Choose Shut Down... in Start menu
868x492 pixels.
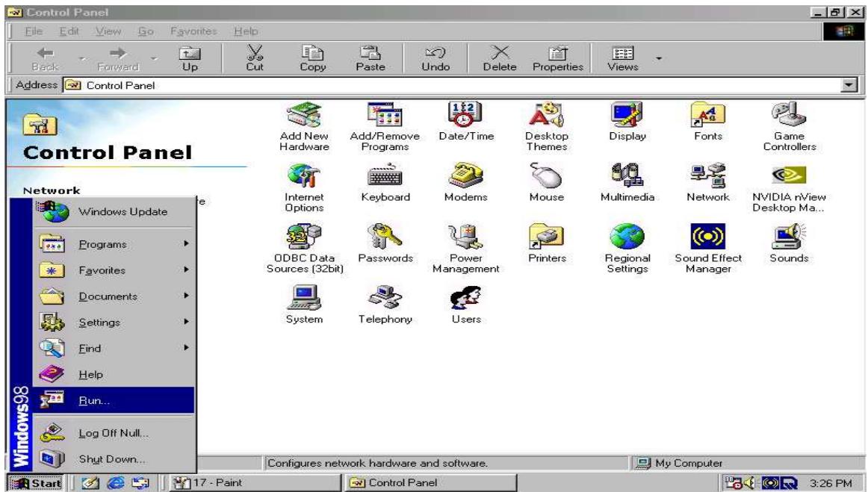pos(114,459)
